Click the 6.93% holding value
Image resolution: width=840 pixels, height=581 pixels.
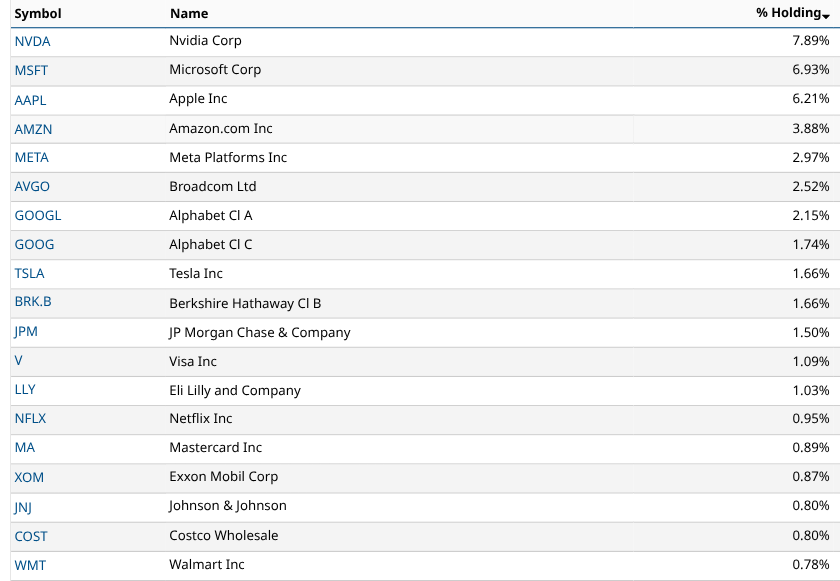pos(811,69)
